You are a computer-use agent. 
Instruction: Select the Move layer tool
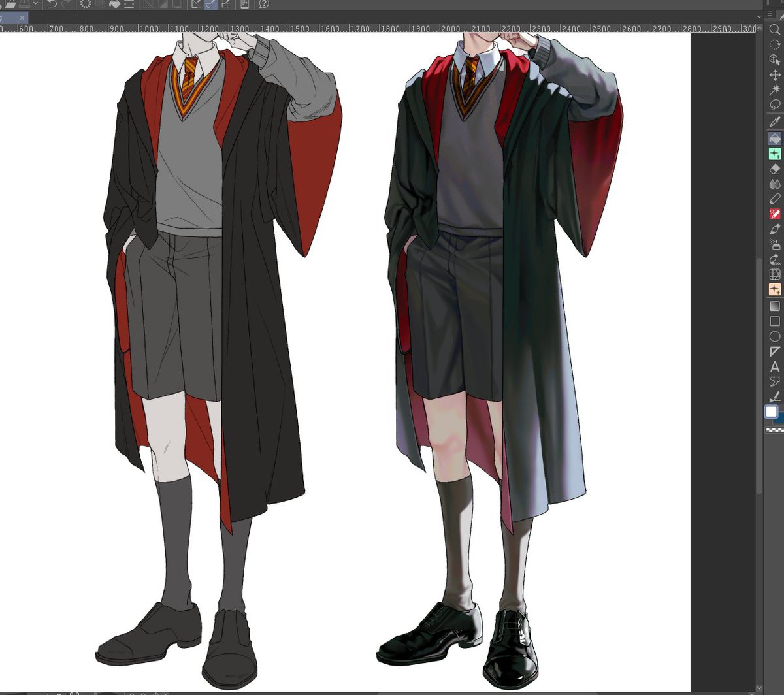[775, 75]
